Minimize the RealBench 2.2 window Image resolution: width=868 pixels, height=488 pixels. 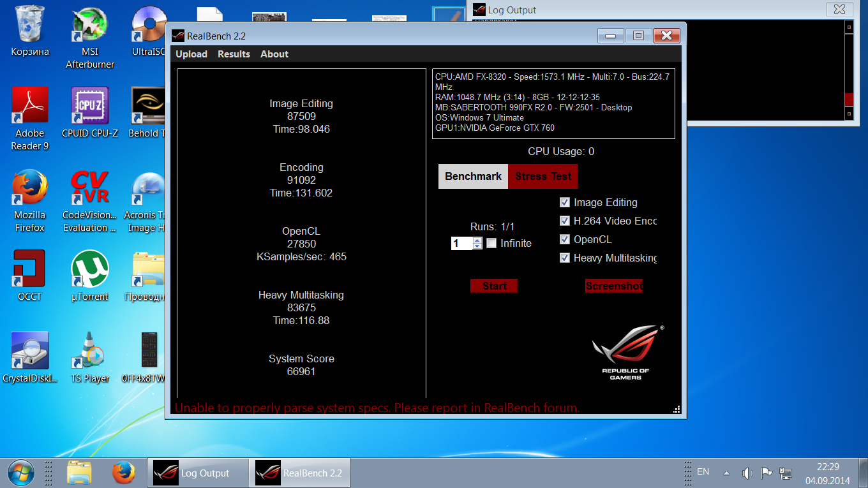[x=611, y=36]
